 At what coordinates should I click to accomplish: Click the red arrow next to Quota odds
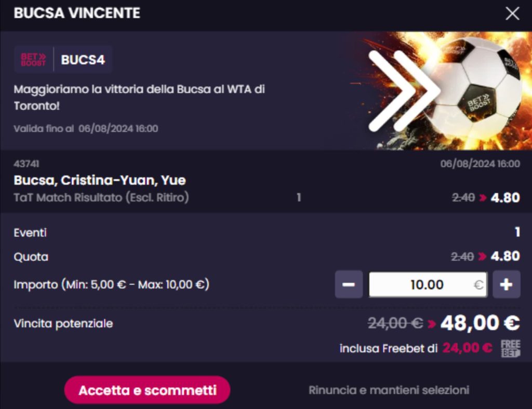point(482,256)
